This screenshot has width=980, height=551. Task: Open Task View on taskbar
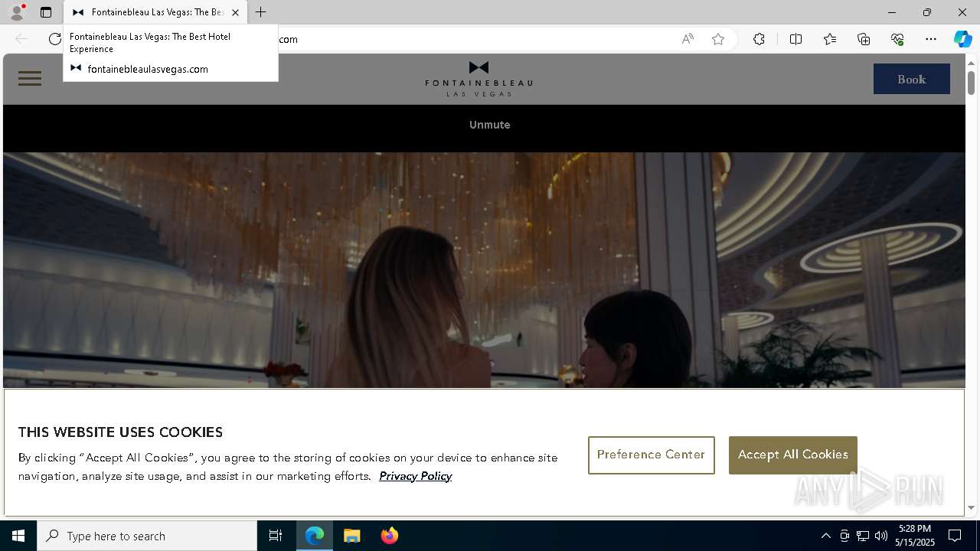click(x=276, y=536)
